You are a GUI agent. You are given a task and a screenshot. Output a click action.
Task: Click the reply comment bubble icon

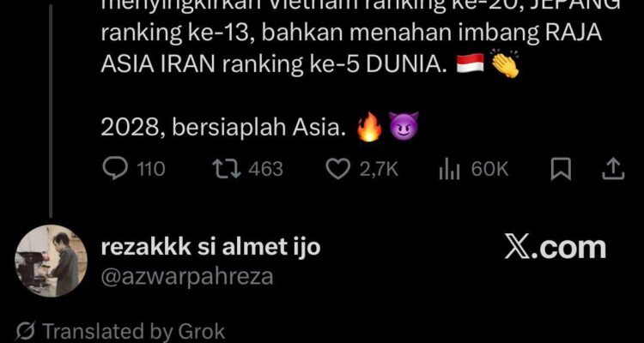pos(116,170)
